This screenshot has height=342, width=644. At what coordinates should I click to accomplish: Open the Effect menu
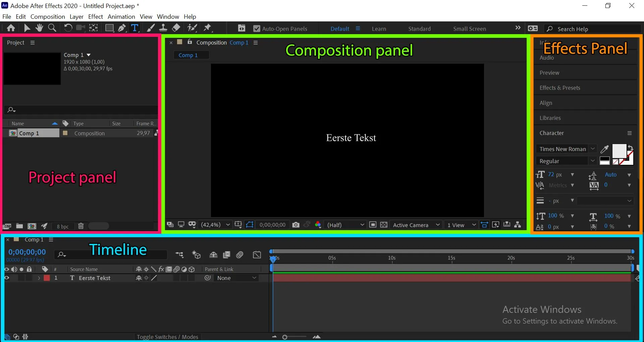[96, 16]
